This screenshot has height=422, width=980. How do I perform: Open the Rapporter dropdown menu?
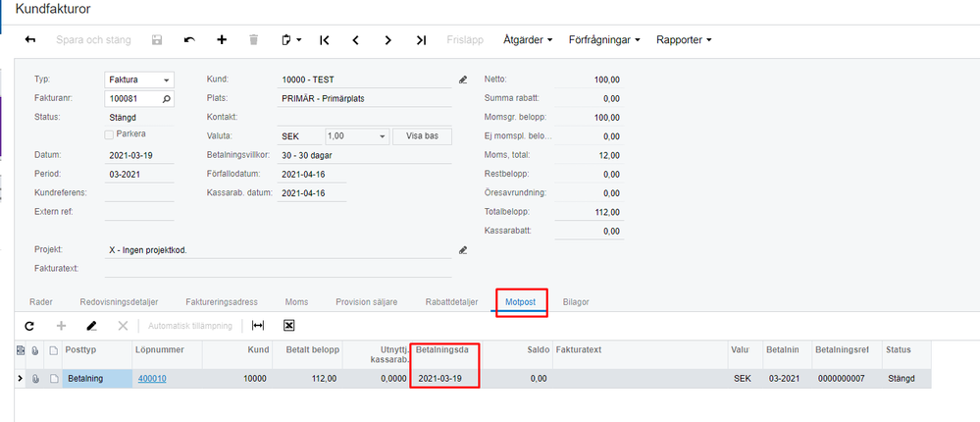pyautogui.click(x=683, y=40)
